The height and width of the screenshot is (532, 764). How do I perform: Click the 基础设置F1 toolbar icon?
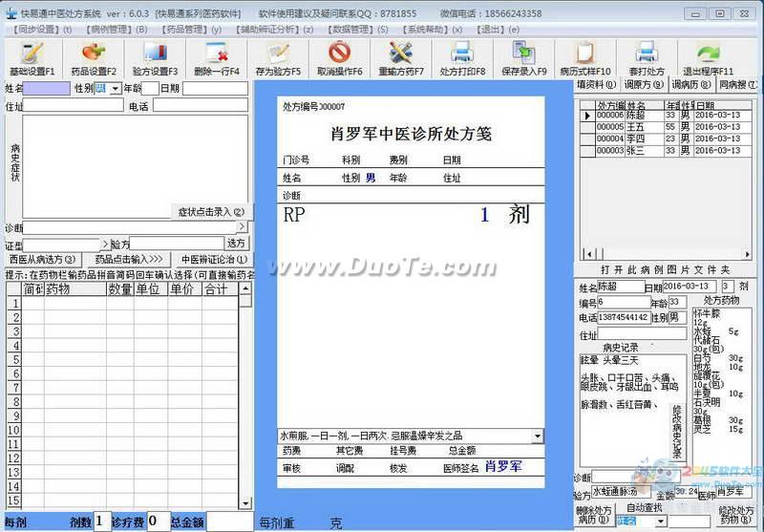(x=32, y=57)
